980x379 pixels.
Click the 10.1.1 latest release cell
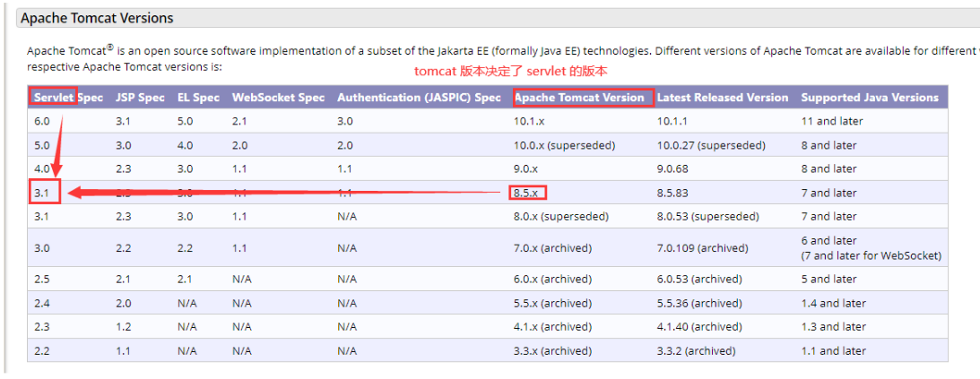[x=672, y=121]
